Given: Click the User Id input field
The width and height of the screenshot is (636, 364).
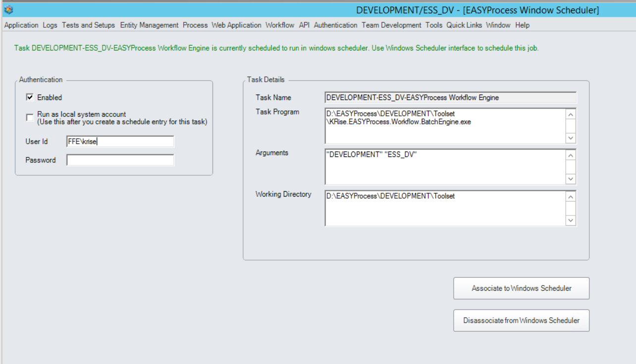Looking at the screenshot, I should pos(120,142).
